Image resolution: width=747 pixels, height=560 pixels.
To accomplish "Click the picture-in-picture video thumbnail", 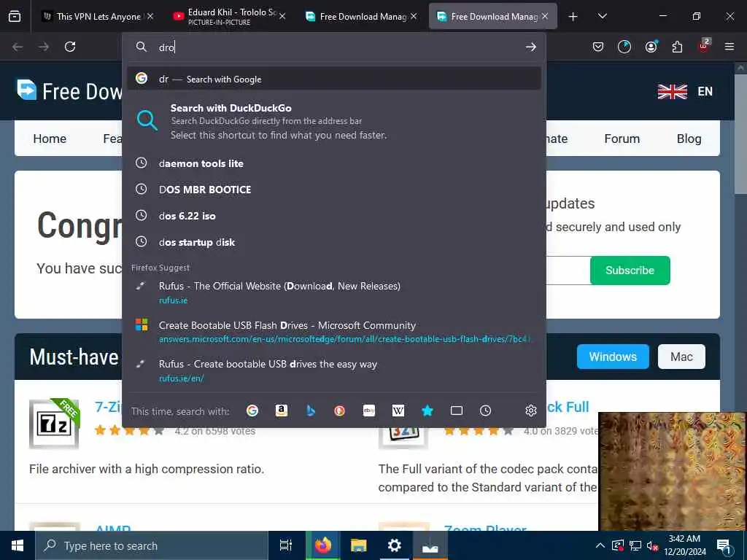I will (671, 472).
